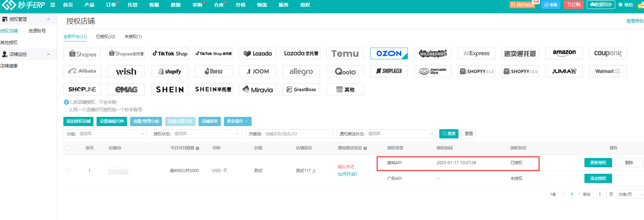Click help icon beside 今日可刊登数 header
This screenshot has width=644, height=220.
pos(198,148)
